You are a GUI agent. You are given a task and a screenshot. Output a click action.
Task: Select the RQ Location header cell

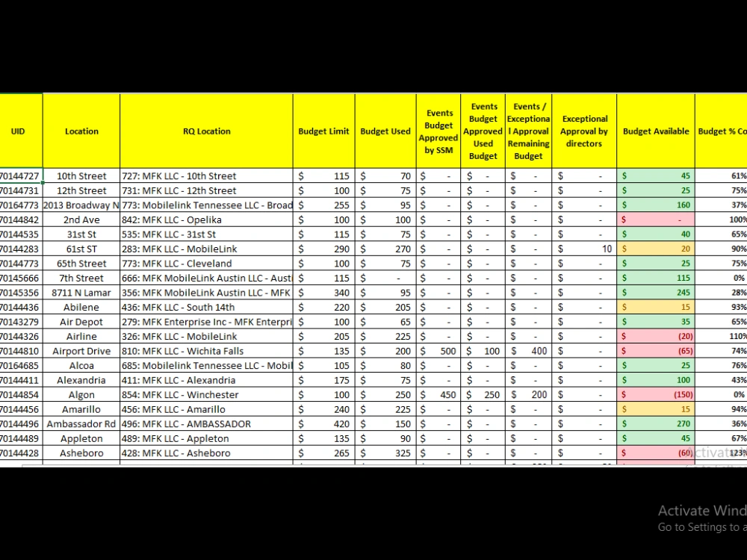point(206,131)
